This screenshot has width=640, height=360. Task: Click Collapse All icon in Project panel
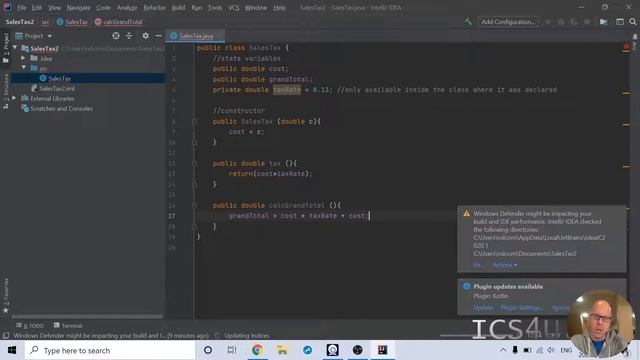(129, 36)
